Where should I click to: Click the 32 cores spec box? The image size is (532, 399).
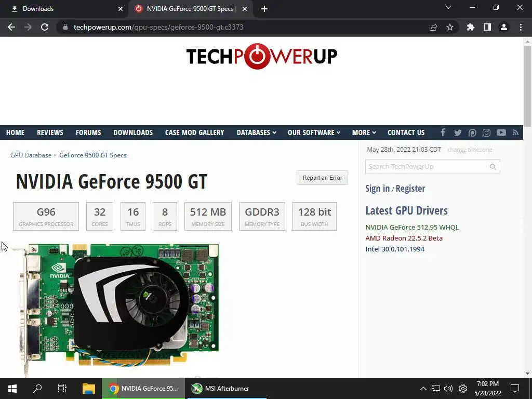[99, 217]
